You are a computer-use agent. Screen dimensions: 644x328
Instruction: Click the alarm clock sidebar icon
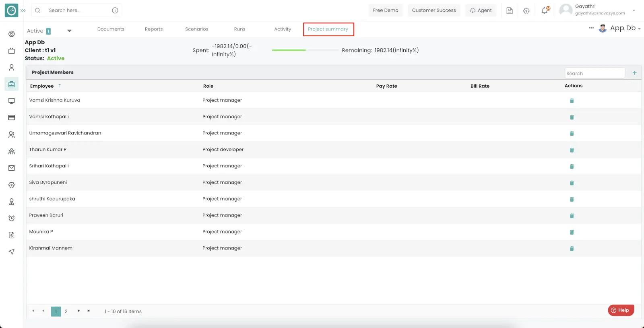click(12, 218)
